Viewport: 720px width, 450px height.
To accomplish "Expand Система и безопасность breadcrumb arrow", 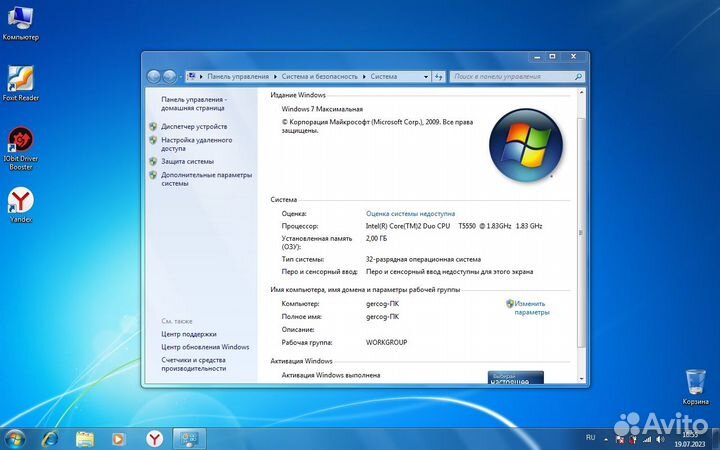I will [x=364, y=77].
